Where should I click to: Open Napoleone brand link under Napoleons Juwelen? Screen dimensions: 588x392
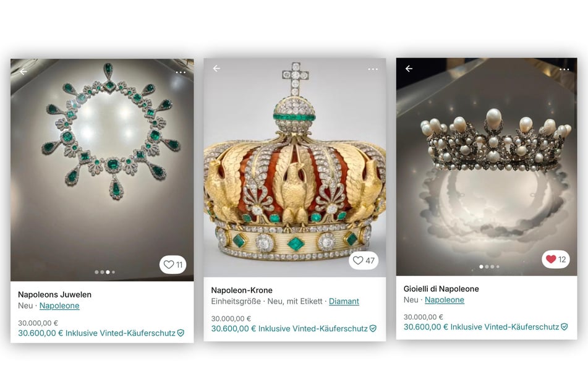(59, 305)
